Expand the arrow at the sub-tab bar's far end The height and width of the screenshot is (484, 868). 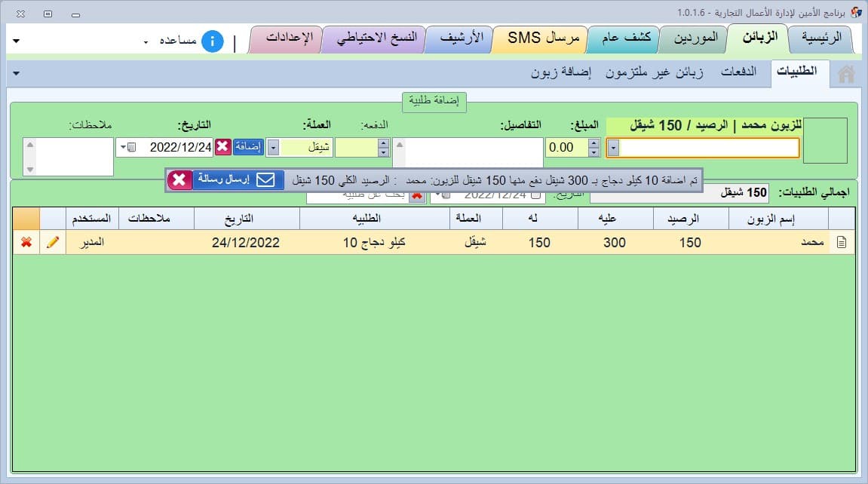(x=16, y=73)
